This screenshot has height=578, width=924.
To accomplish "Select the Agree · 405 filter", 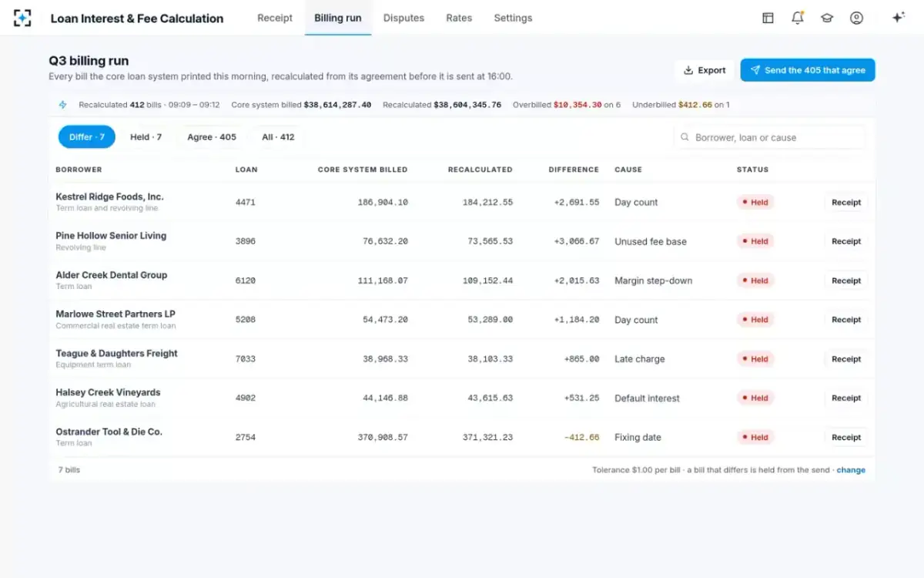I will (x=212, y=137).
